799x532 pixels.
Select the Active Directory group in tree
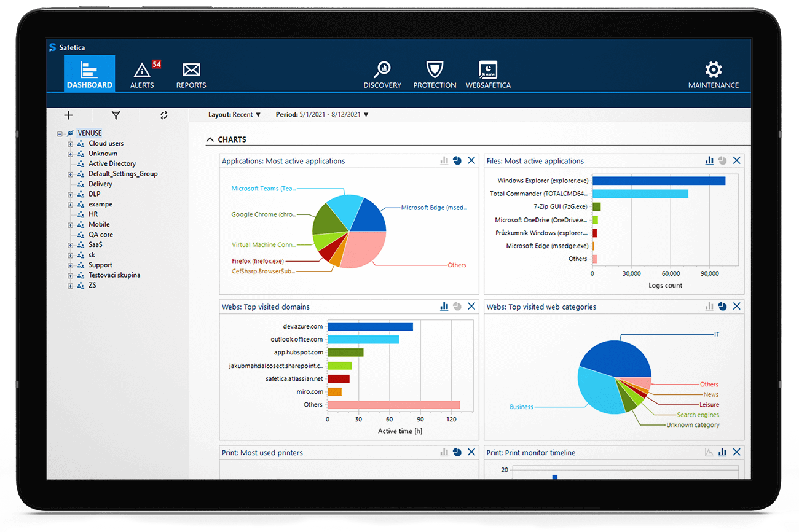click(x=112, y=163)
